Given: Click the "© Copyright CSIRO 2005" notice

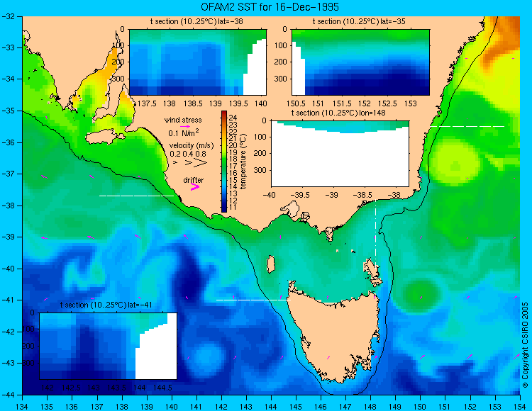Looking at the screenshot, I should click(x=525, y=345).
